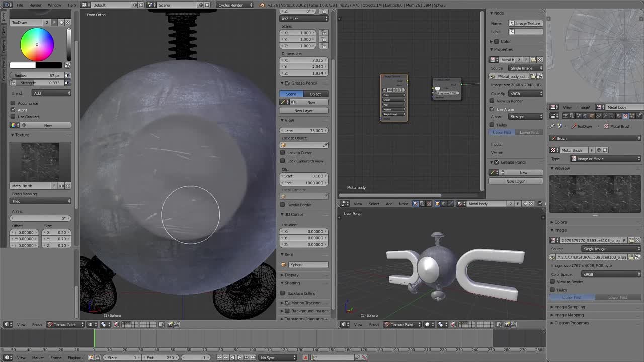Select the Object button in Grease Pencil panel
Viewport: 644px width, 362px height.
315,94
